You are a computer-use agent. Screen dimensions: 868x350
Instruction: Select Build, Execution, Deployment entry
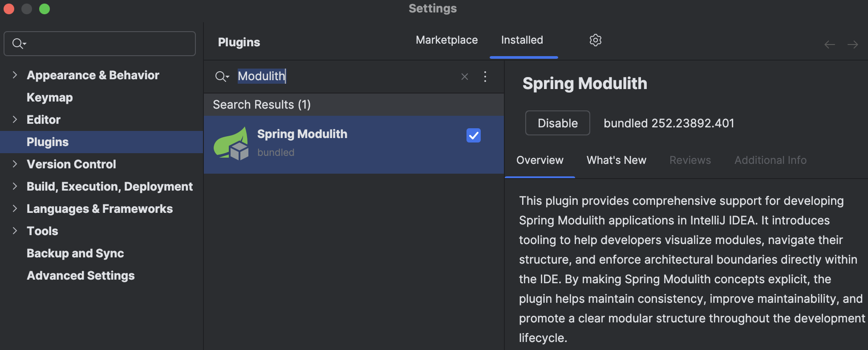pos(110,187)
